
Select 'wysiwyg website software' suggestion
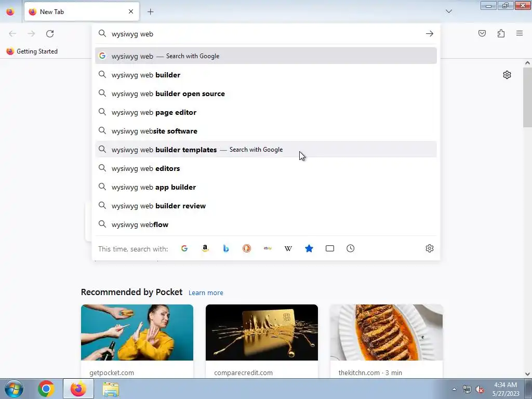266,131
